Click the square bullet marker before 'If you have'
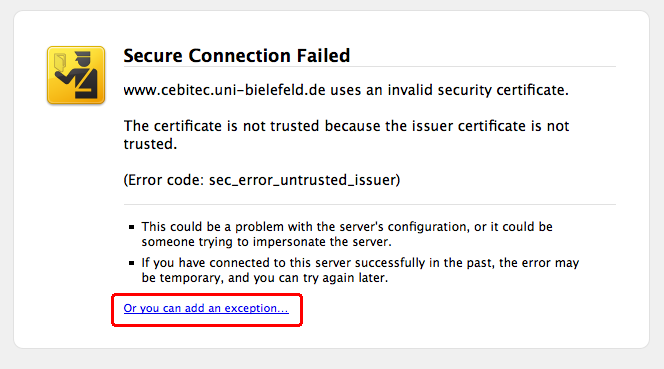Viewport: 664px width, 369px height. click(x=131, y=263)
